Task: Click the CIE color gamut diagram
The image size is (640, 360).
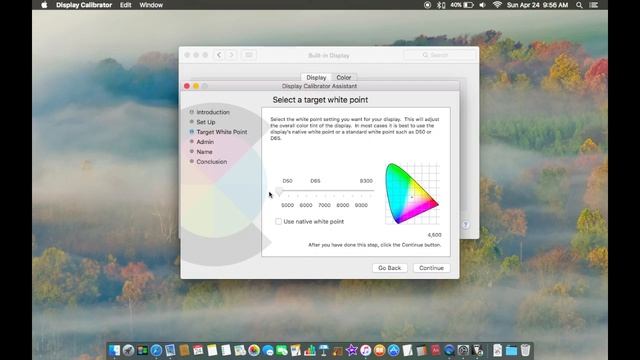Action: [412, 193]
